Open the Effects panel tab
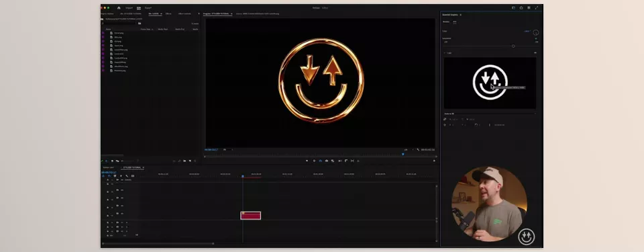The width and height of the screenshot is (644, 252). click(168, 13)
